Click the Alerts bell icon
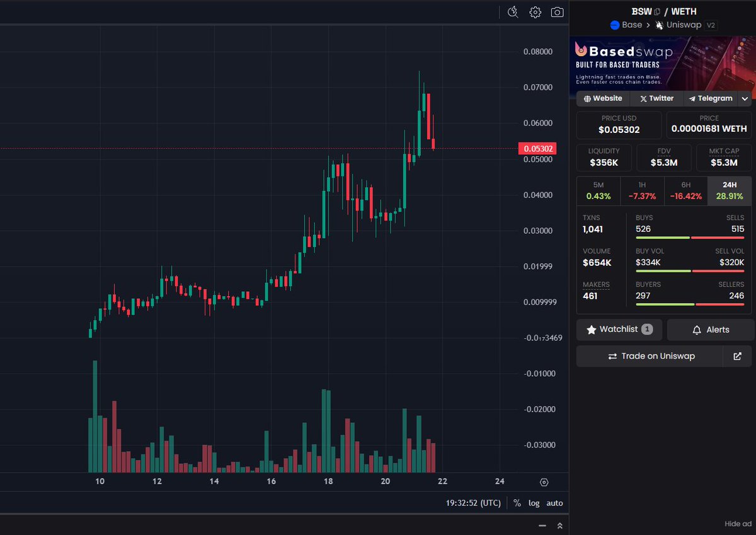This screenshot has height=535, width=756. click(697, 330)
